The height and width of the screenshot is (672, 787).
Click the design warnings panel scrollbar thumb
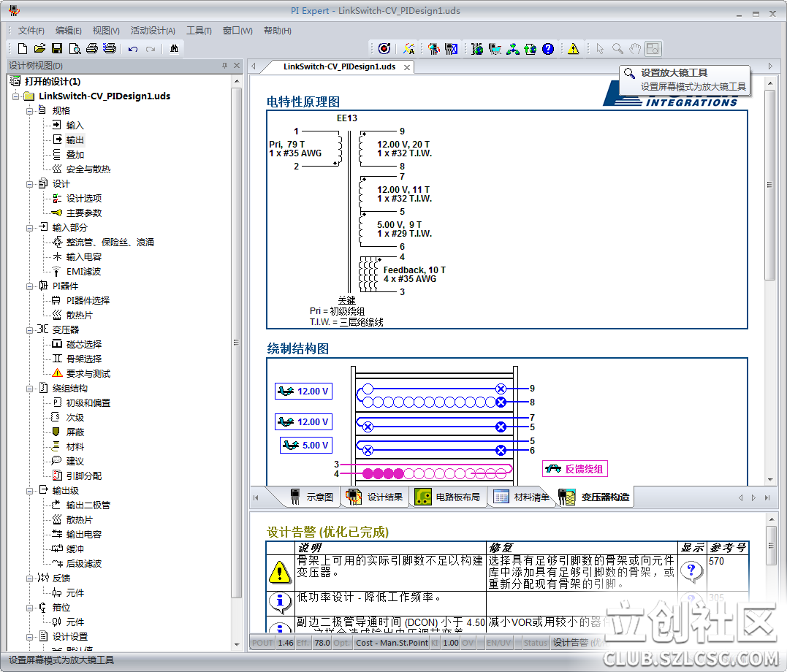[x=770, y=546]
